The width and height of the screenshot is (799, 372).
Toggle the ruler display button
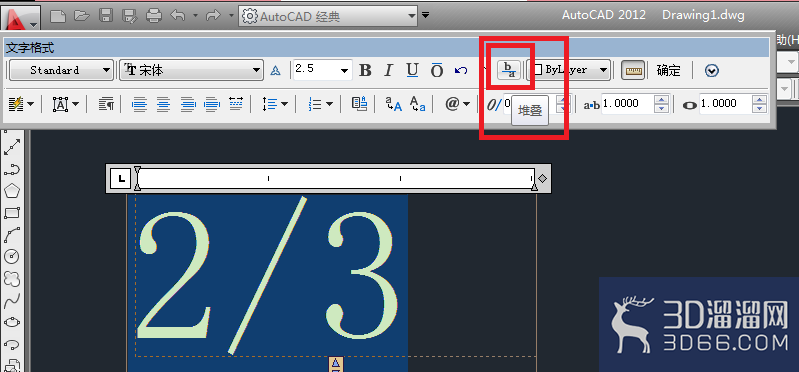(633, 70)
